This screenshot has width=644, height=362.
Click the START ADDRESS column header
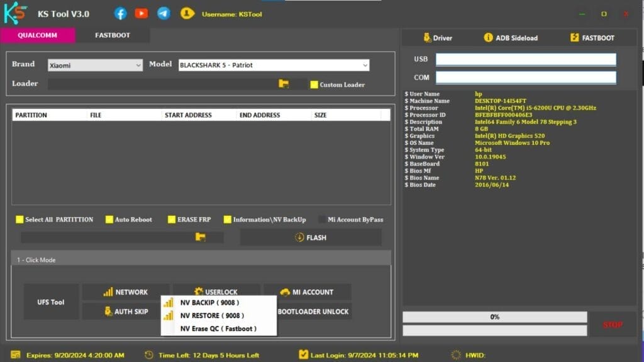point(199,115)
